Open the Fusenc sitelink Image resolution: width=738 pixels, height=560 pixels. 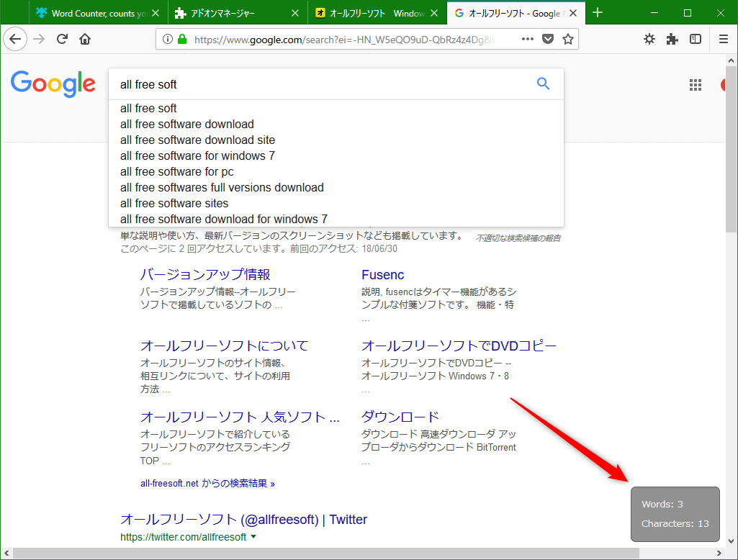click(382, 275)
